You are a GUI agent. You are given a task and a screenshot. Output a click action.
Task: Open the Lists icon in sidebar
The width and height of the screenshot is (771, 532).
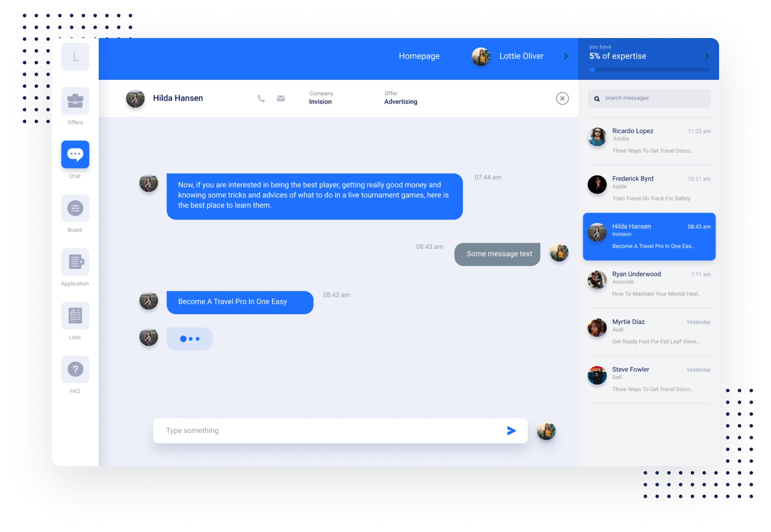[x=75, y=315]
